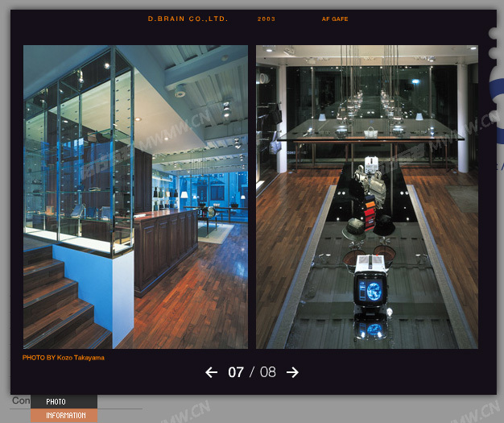Open the display table interior photo
504x423 pixels.
[367, 197]
